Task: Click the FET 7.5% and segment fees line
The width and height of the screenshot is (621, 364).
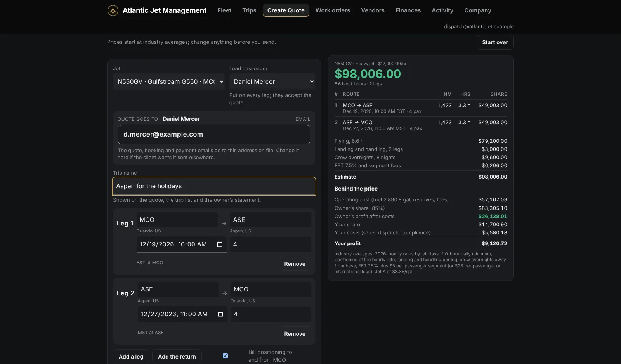Action: click(x=421, y=165)
